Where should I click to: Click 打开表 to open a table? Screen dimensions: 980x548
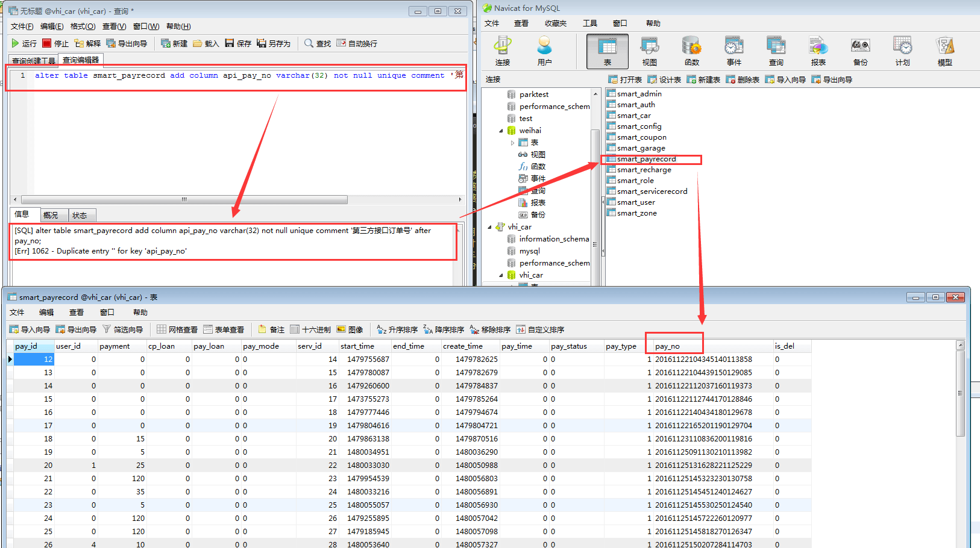click(x=627, y=79)
